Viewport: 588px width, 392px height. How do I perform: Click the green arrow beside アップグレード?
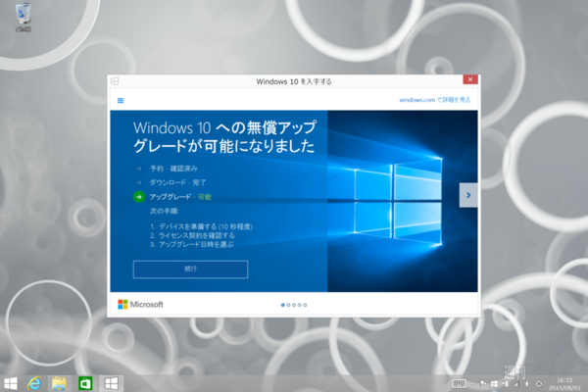139,197
